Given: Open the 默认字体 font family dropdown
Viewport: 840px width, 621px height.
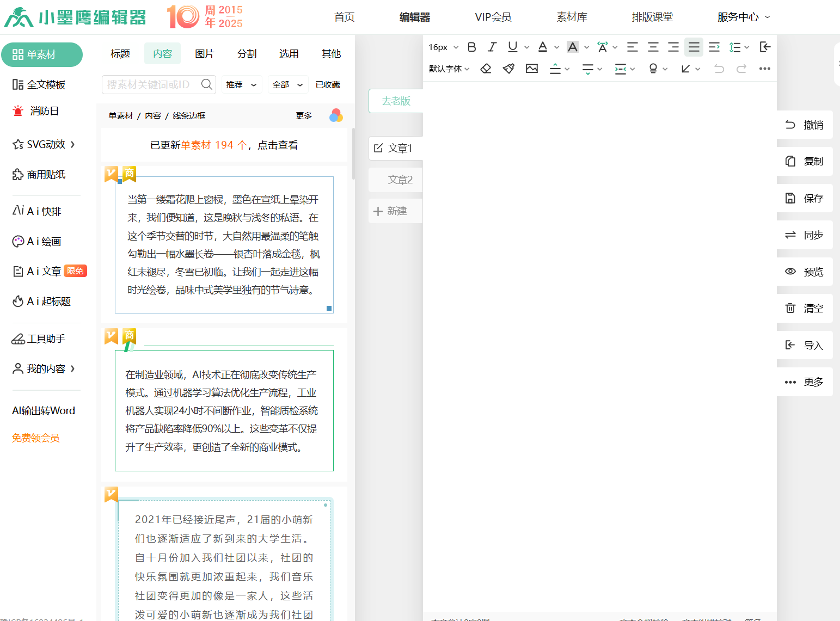Looking at the screenshot, I should pos(449,69).
